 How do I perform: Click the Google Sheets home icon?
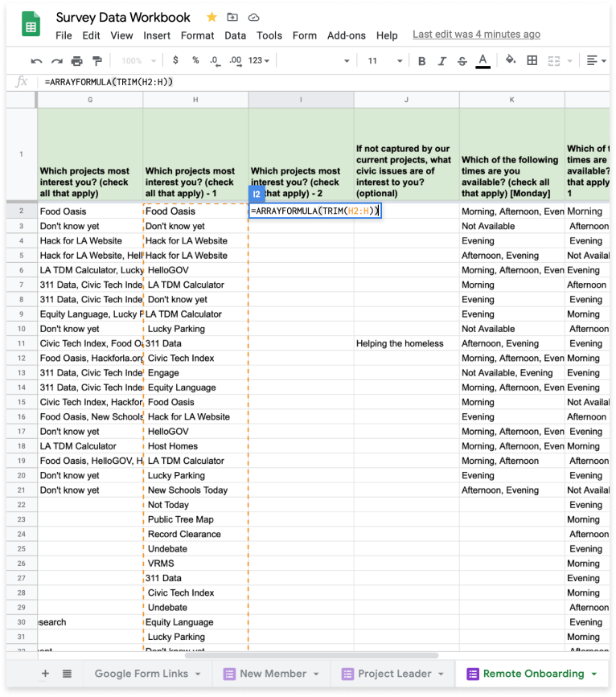click(x=31, y=26)
